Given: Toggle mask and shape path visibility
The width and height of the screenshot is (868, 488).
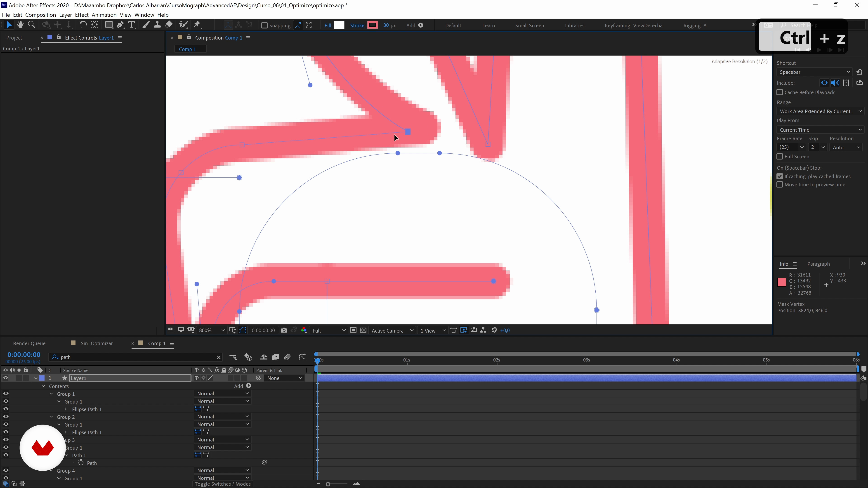Looking at the screenshot, I should coord(243,330).
